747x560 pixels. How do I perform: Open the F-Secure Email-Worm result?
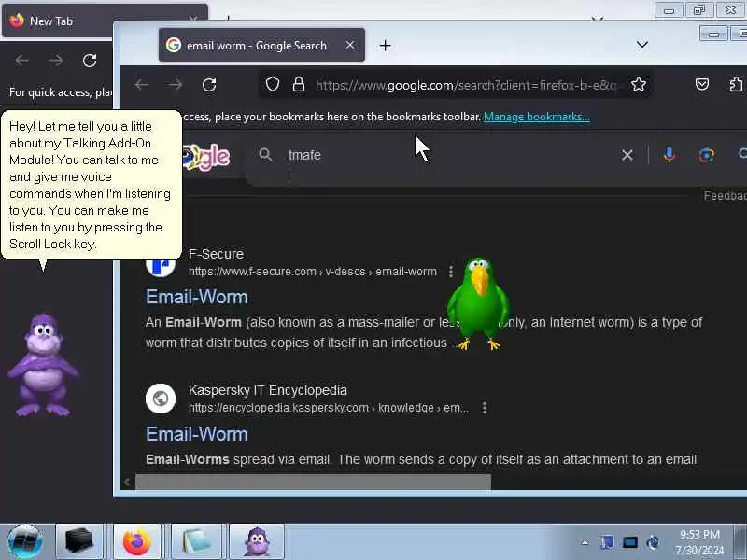[197, 297]
